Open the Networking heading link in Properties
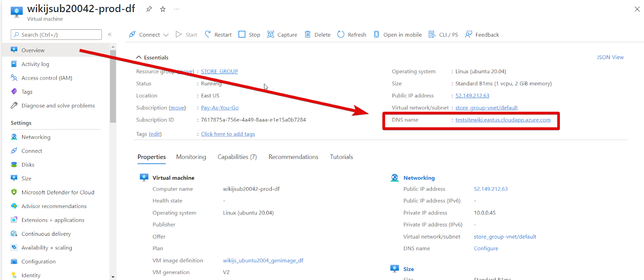 pos(419,178)
